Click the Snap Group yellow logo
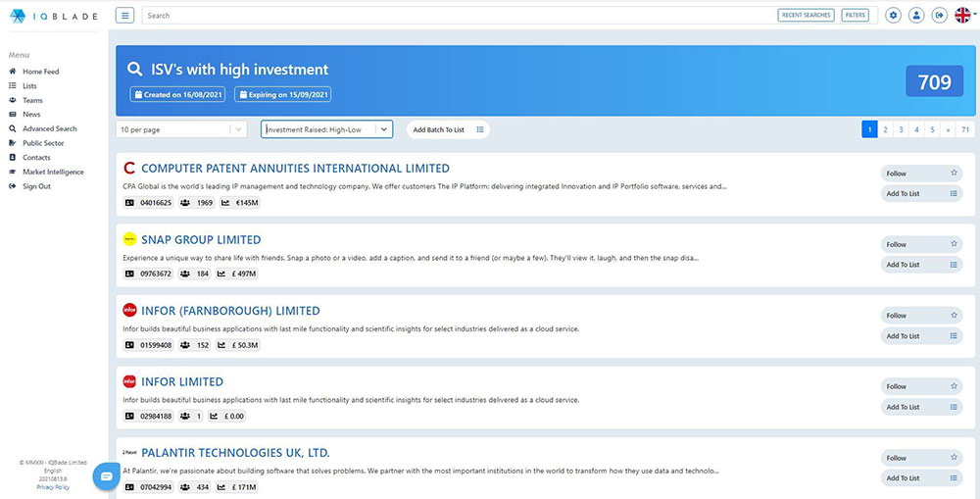 point(129,239)
